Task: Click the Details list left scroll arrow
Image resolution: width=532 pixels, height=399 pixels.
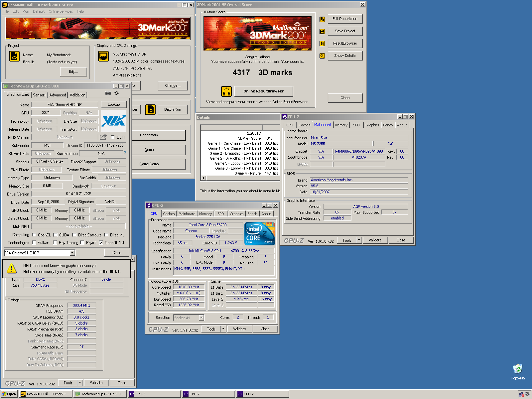Action: [203, 178]
